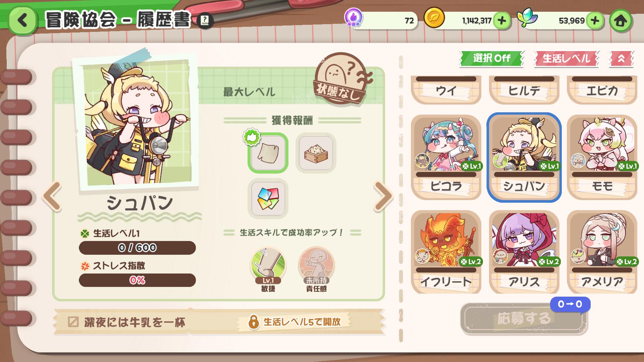Click the 応募する apply button
644x362 pixels.
click(524, 319)
